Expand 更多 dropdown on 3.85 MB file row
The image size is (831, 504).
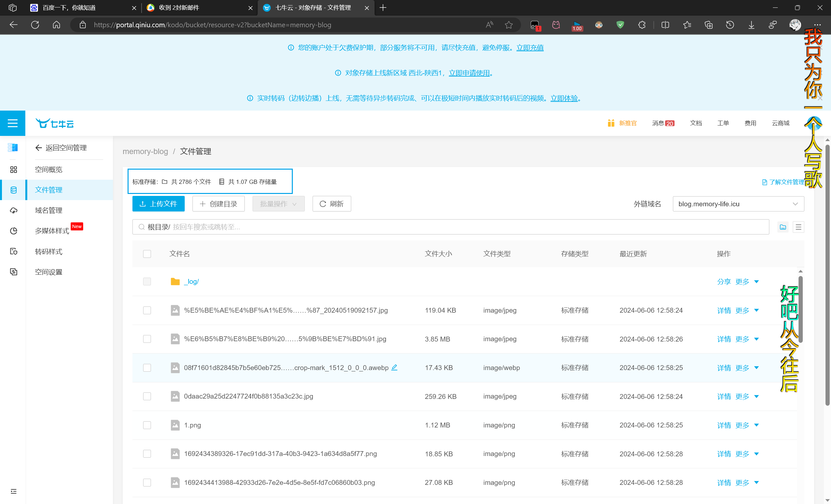pos(747,339)
